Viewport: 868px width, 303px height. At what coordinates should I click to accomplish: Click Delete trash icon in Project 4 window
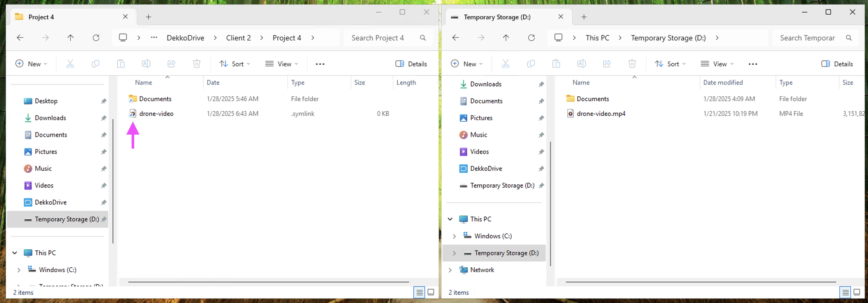[197, 64]
